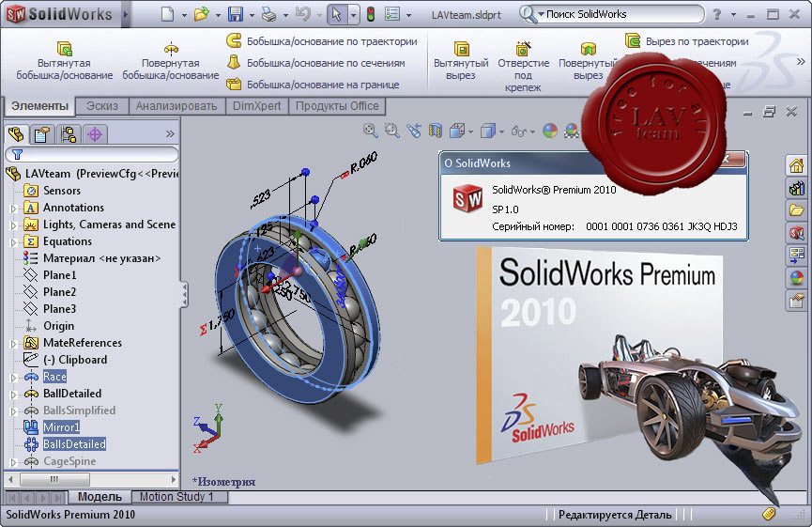The image size is (812, 527).
Task: Switch to Анализировать tab
Action: click(x=176, y=106)
